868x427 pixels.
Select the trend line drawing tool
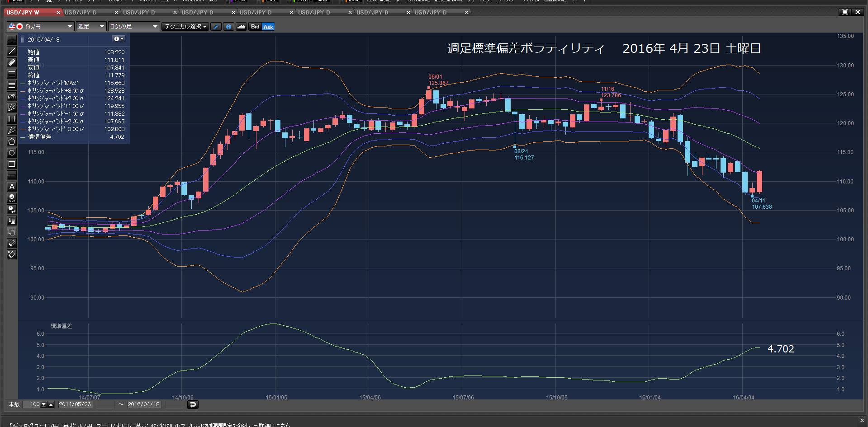pos(12,51)
